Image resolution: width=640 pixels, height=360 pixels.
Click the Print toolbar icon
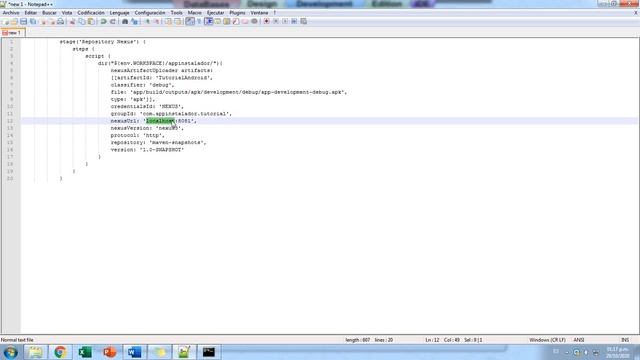click(60, 21)
